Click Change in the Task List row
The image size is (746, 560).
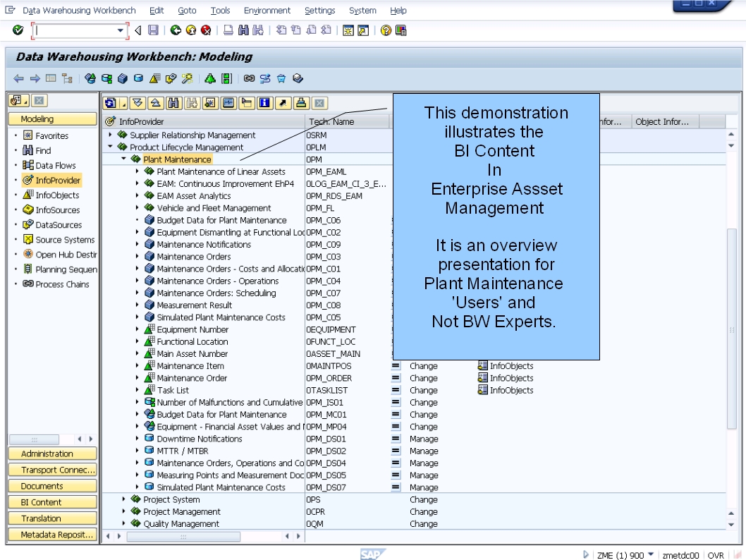pos(424,390)
